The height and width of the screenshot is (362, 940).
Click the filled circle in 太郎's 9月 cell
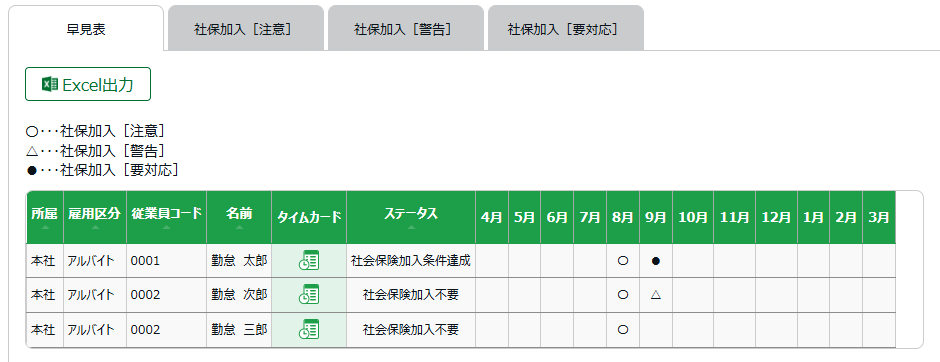tap(656, 261)
